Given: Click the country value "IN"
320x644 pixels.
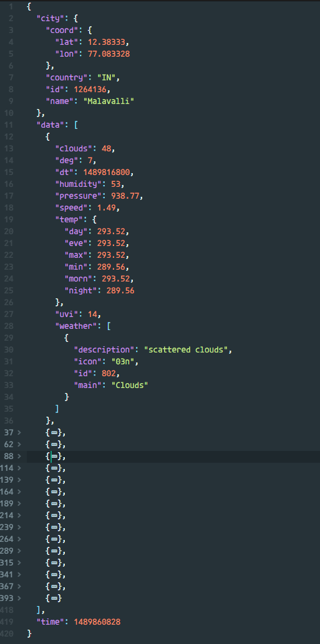Looking at the screenshot, I should tap(107, 77).
